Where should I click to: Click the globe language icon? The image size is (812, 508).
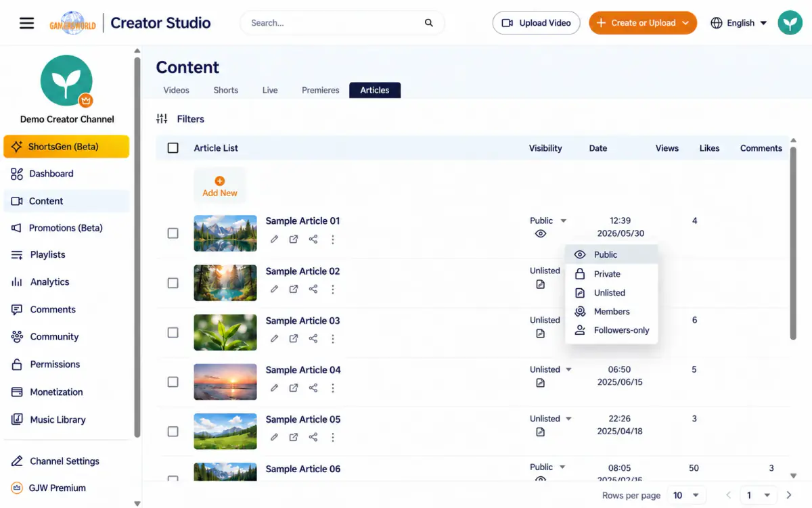717,23
